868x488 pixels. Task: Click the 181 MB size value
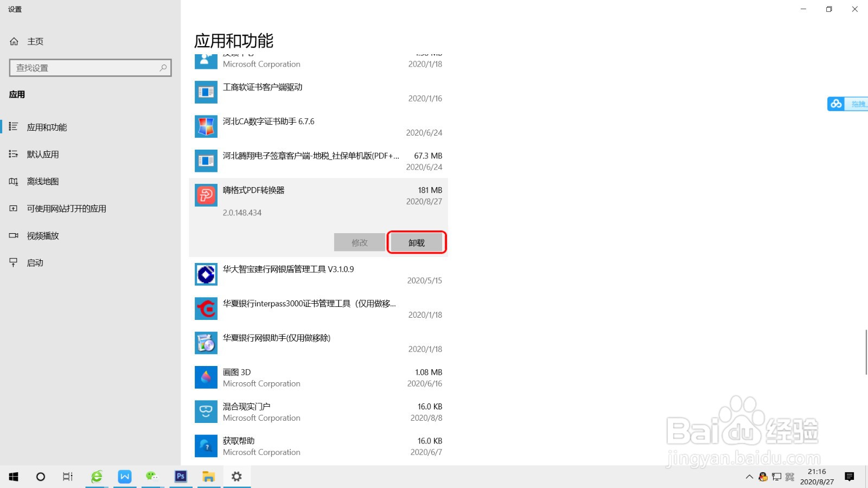coord(430,190)
